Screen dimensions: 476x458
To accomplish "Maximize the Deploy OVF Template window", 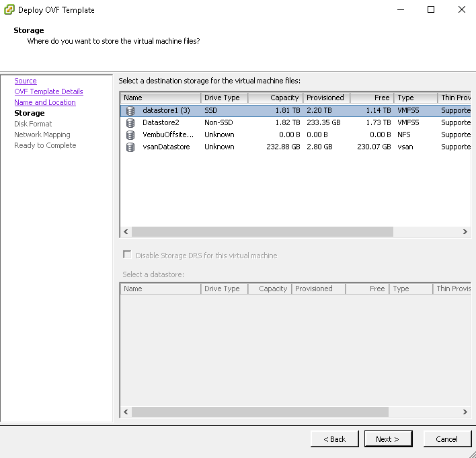I will coord(431,9).
